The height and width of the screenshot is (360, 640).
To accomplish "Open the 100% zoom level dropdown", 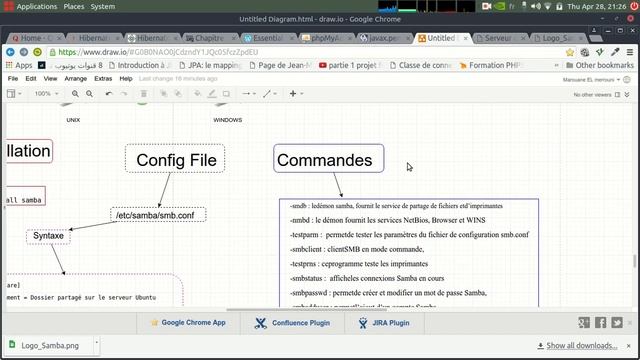I will [47, 94].
